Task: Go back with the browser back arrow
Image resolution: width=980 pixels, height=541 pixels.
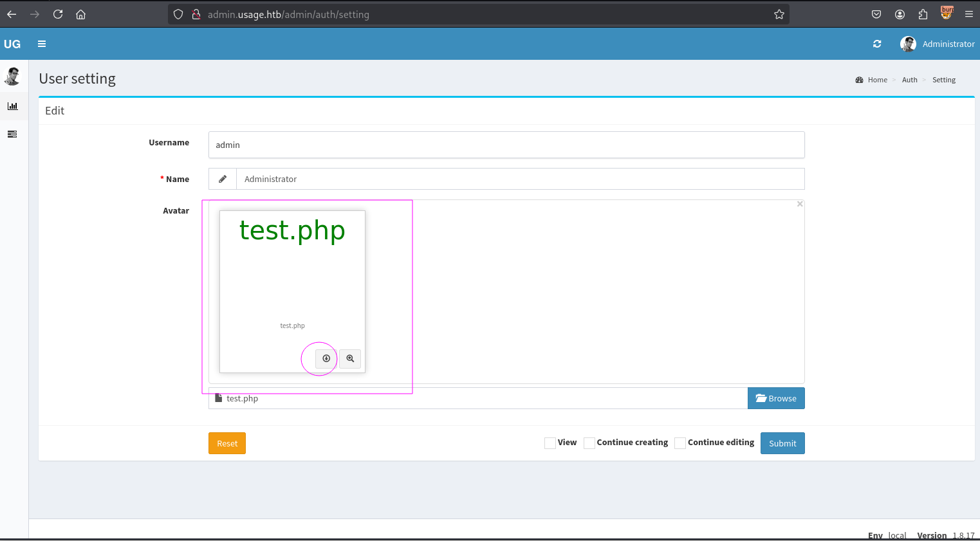Action: (x=12, y=14)
